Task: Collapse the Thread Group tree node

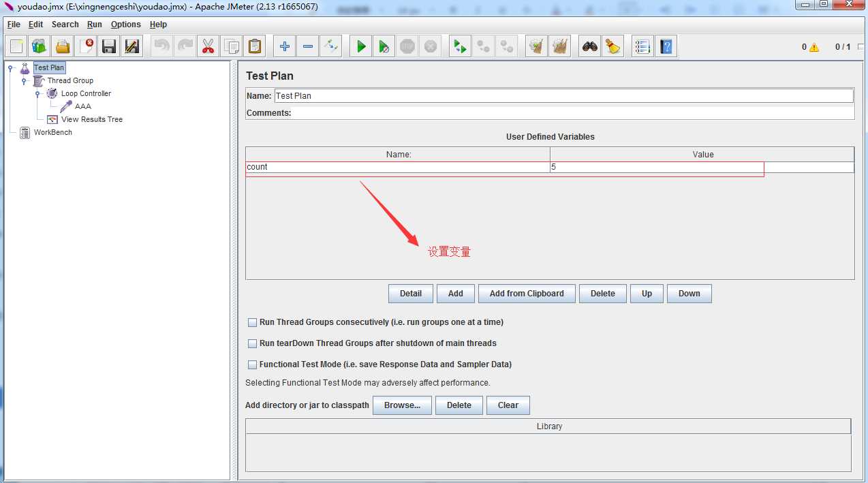Action: (x=25, y=80)
